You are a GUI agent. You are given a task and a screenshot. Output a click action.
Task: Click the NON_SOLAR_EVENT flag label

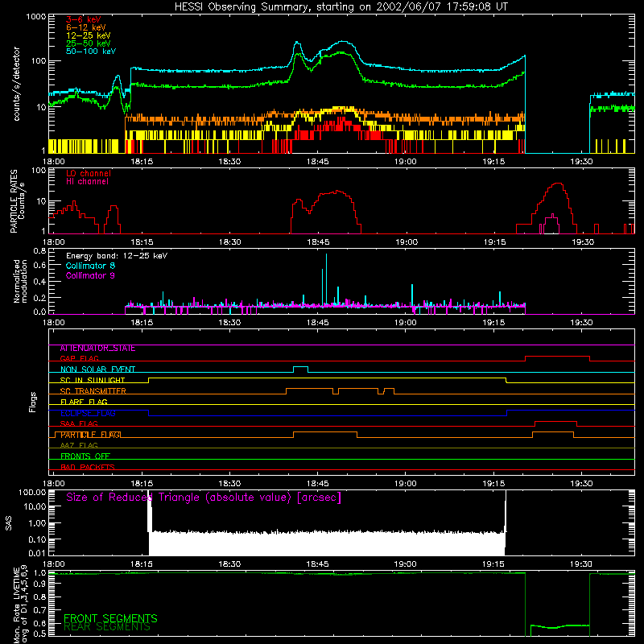click(97, 369)
